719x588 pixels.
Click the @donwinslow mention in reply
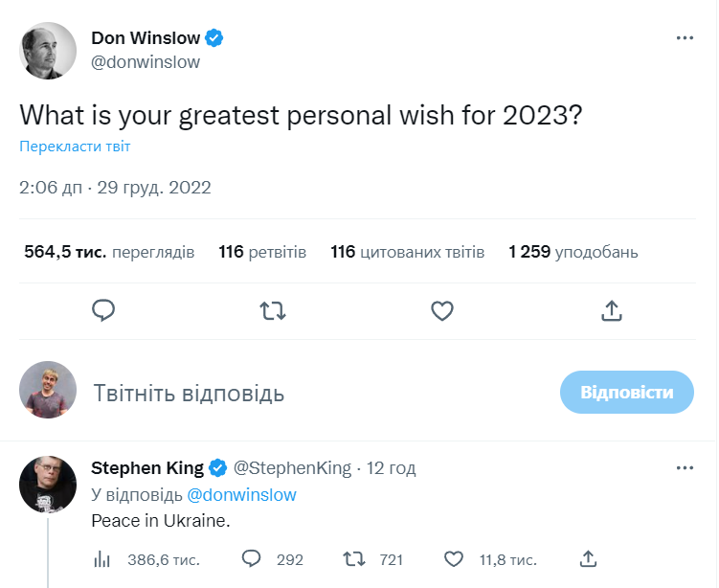point(241,495)
